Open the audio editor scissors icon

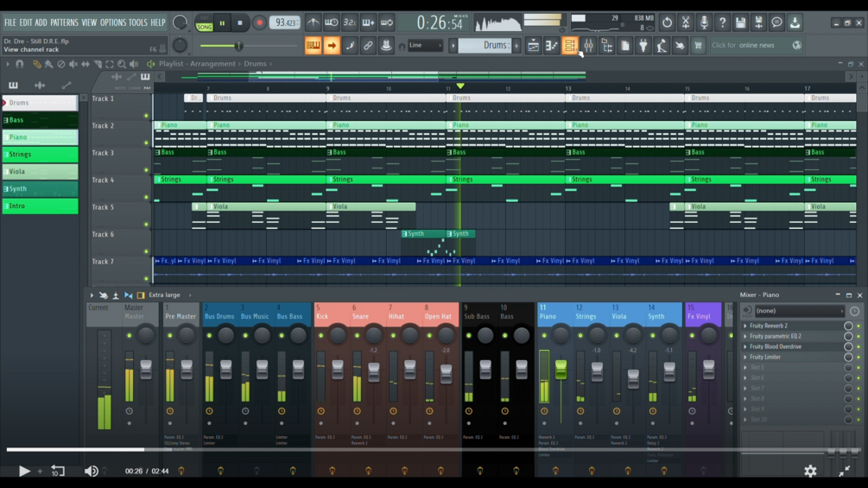click(x=685, y=22)
